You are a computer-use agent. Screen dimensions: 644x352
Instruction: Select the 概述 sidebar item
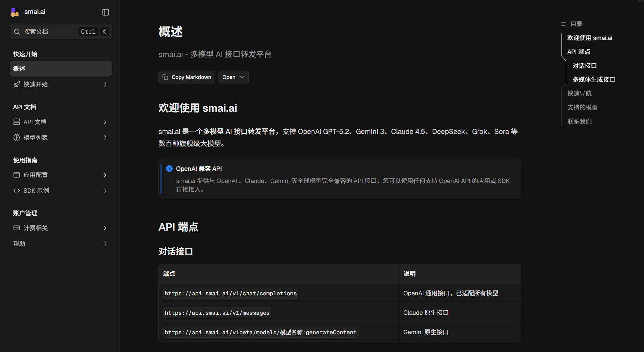[61, 69]
